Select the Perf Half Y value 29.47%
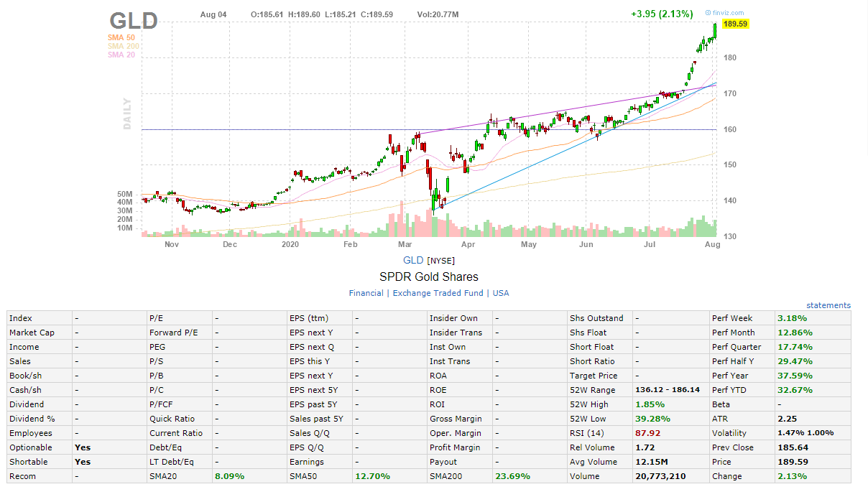 coord(795,361)
